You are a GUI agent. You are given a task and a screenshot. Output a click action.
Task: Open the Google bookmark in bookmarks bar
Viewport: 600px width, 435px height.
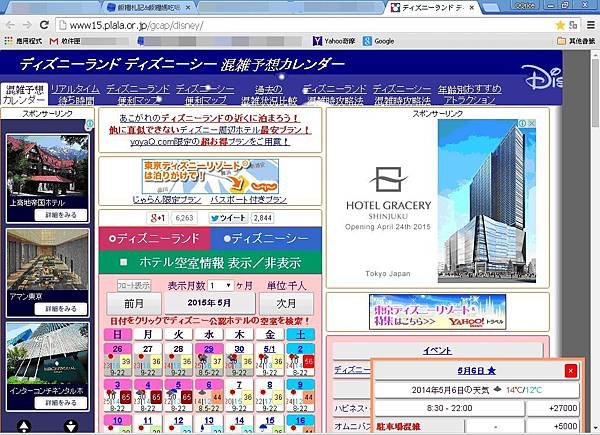(378, 41)
